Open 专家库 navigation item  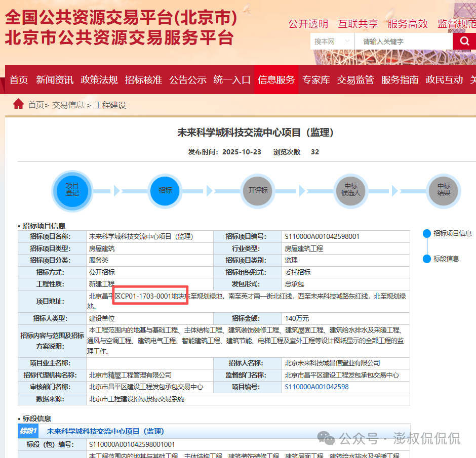316,80
